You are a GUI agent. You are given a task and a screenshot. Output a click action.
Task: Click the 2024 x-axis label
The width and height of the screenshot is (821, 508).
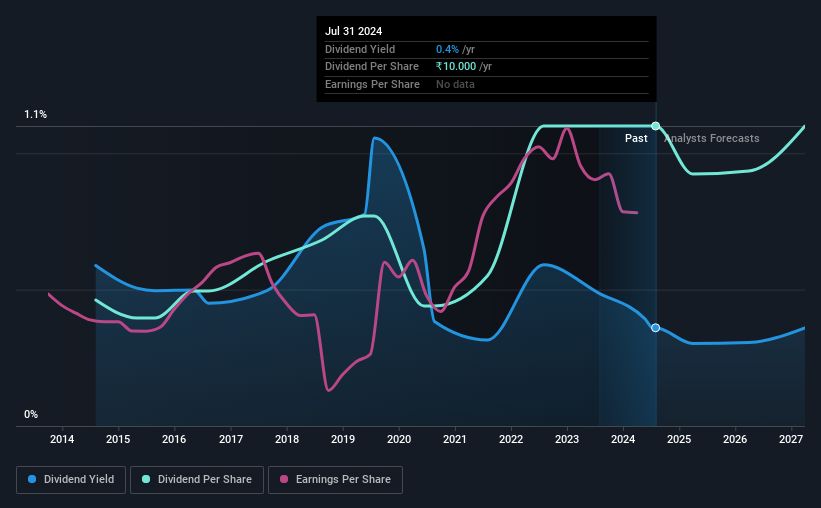[623, 439]
